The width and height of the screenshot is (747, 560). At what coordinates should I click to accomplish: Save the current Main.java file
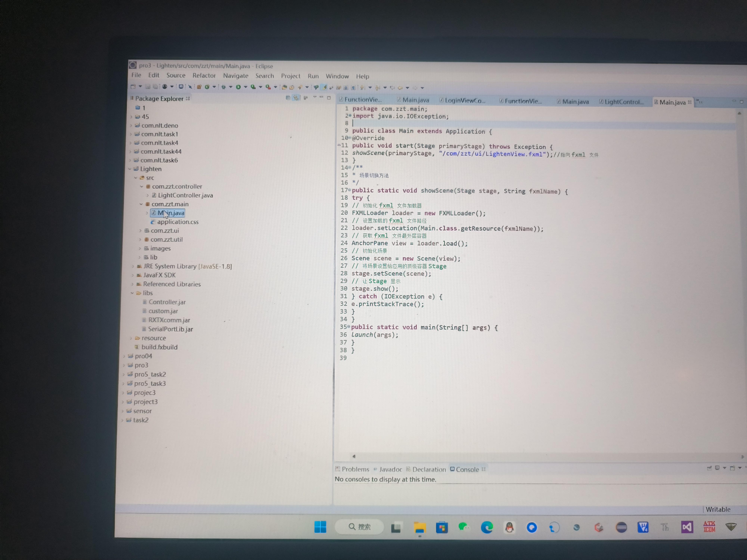(x=148, y=87)
